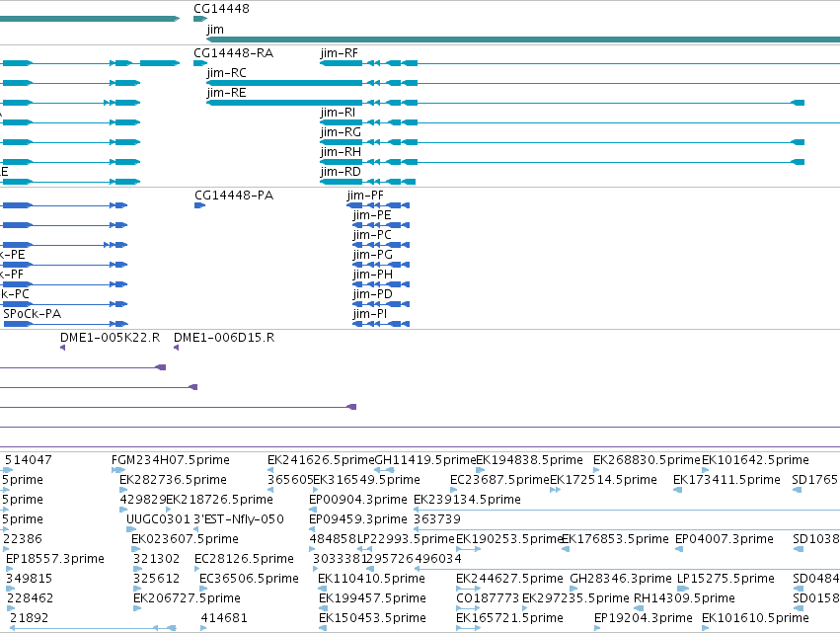Screen dimensions: 840x633
Task: Select the jim-PG protein label
Action: (373, 255)
